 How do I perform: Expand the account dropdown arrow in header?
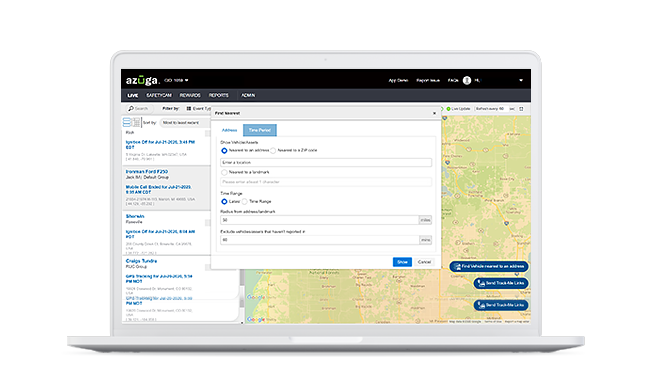click(521, 80)
